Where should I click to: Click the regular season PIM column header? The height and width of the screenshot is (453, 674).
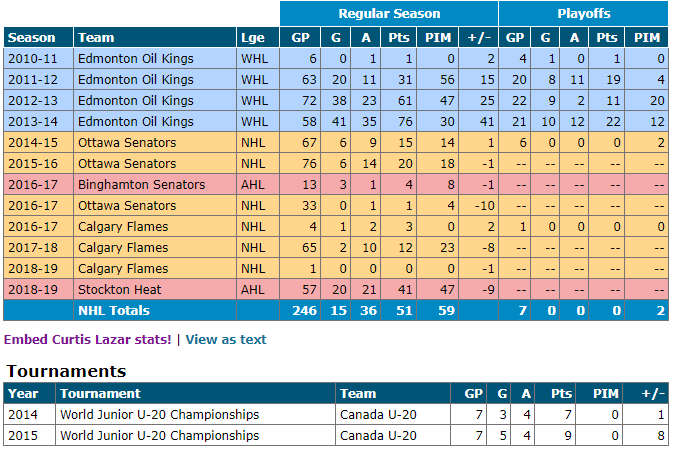(438, 37)
